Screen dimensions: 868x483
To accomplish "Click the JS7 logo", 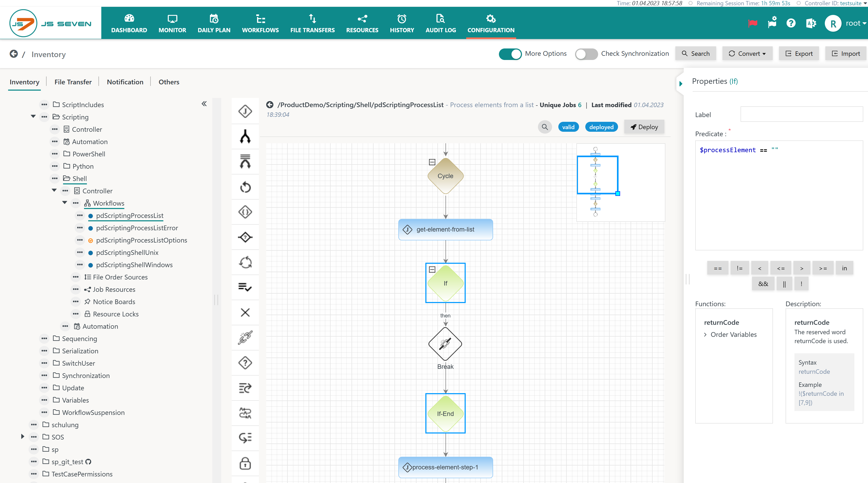I will pos(51,23).
